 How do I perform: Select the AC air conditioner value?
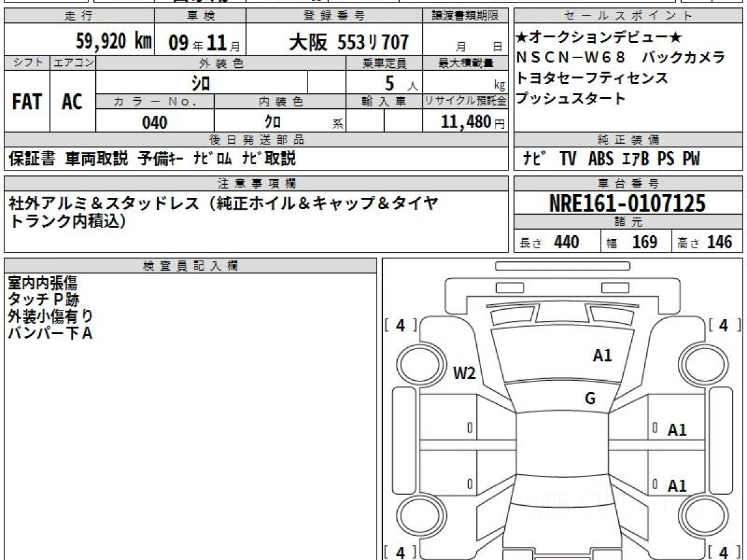(73, 102)
